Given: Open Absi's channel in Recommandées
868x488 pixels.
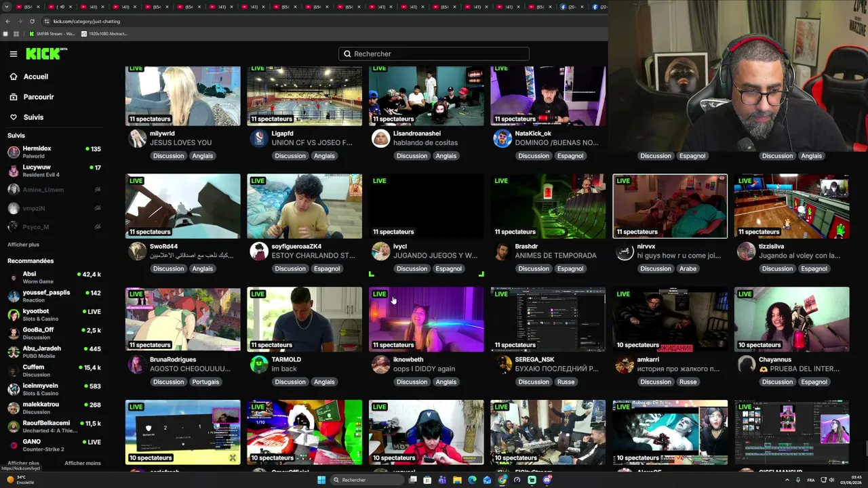Looking at the screenshot, I should click(x=54, y=277).
